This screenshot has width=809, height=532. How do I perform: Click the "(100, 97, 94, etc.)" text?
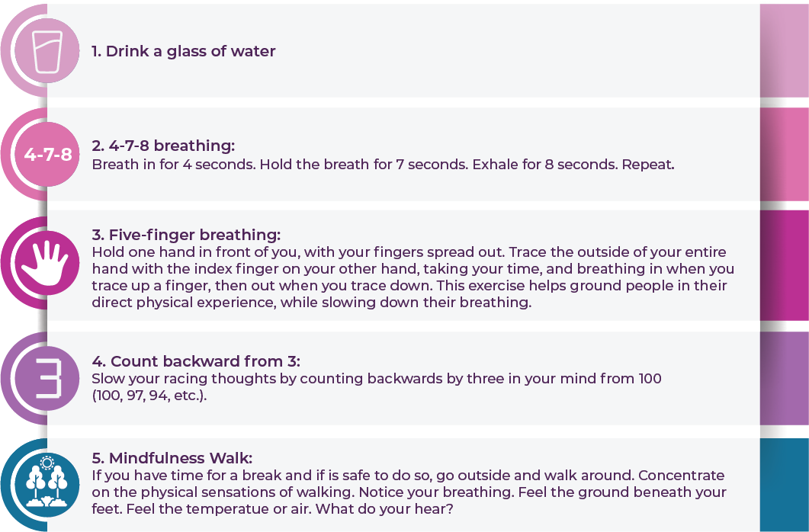[x=149, y=396]
